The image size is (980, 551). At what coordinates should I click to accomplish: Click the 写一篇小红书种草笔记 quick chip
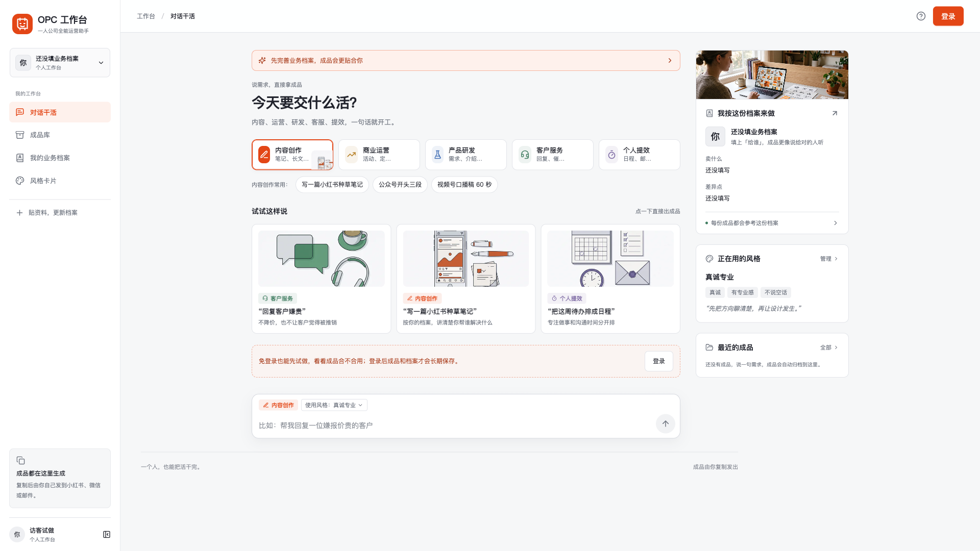click(x=332, y=185)
